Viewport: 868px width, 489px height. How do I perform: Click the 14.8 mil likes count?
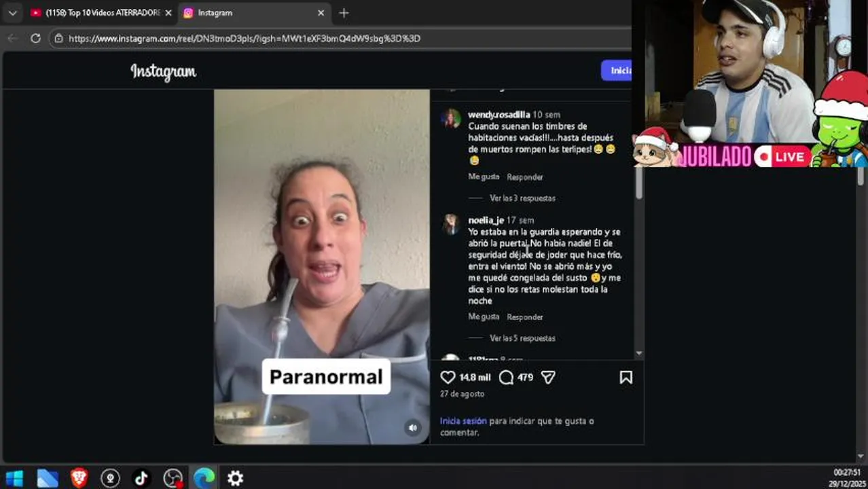coord(475,377)
